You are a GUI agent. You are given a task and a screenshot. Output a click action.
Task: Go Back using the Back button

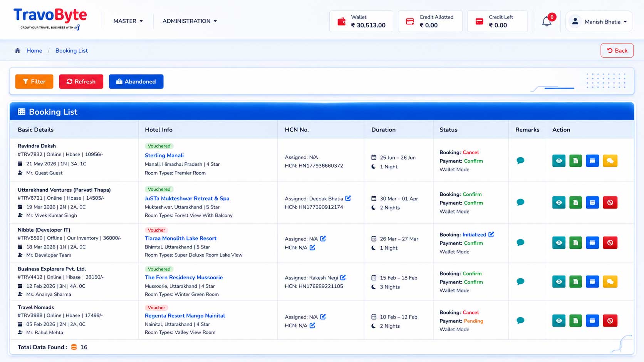617,50
